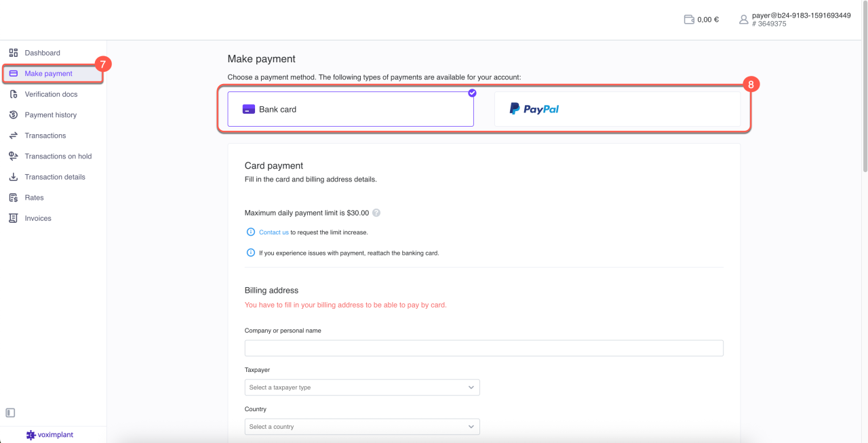Select Make payment in the sidebar
Image resolution: width=868 pixels, height=443 pixels.
48,74
